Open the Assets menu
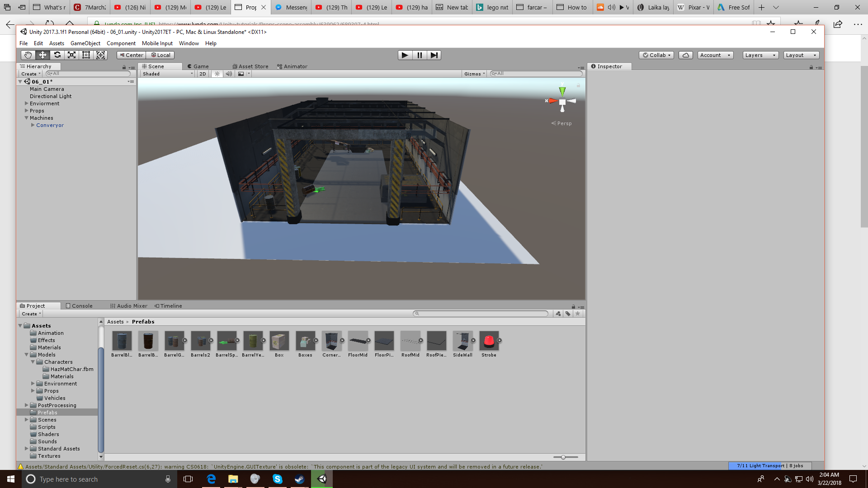This screenshot has width=868, height=488. pos(57,43)
